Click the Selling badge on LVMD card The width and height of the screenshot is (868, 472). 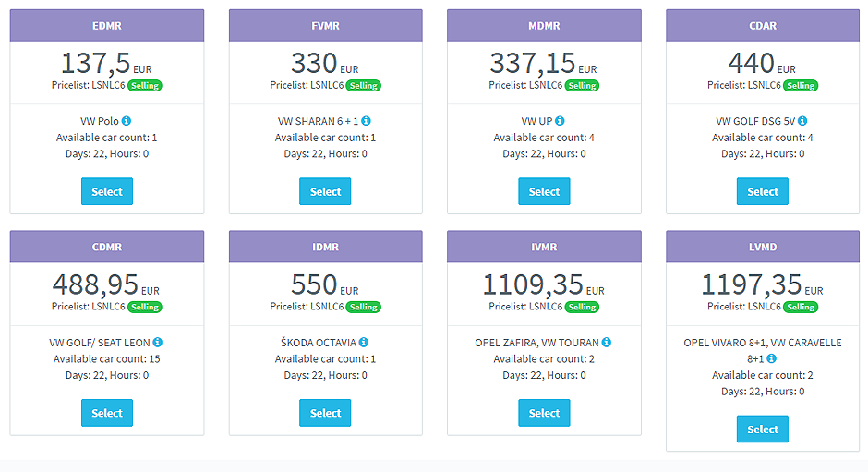[x=800, y=307]
